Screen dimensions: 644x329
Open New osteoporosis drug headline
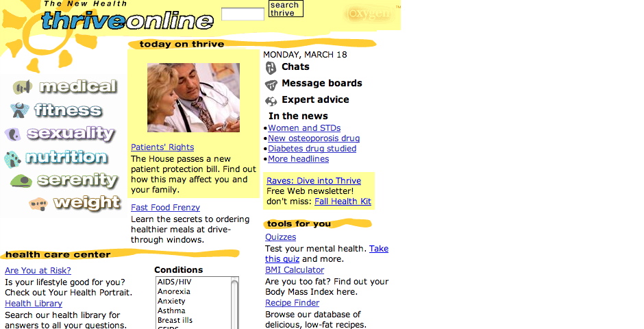click(314, 138)
